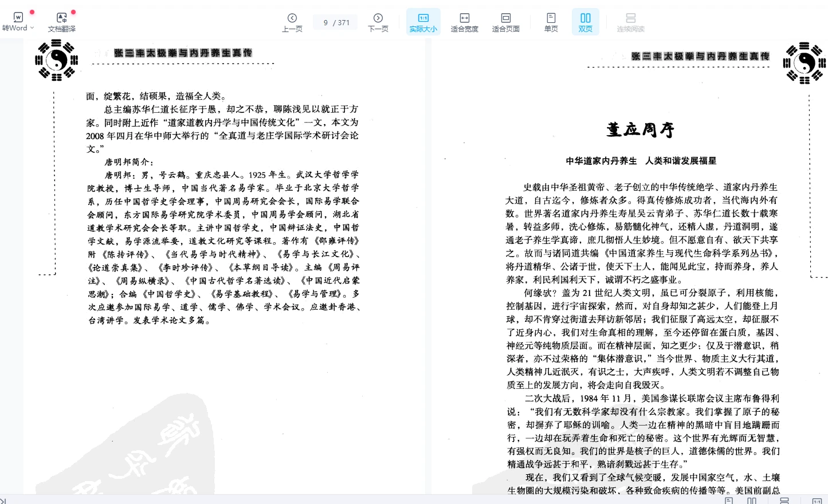Go to the previous page (上一页)
This screenshot has width=828, height=504.
292,22
